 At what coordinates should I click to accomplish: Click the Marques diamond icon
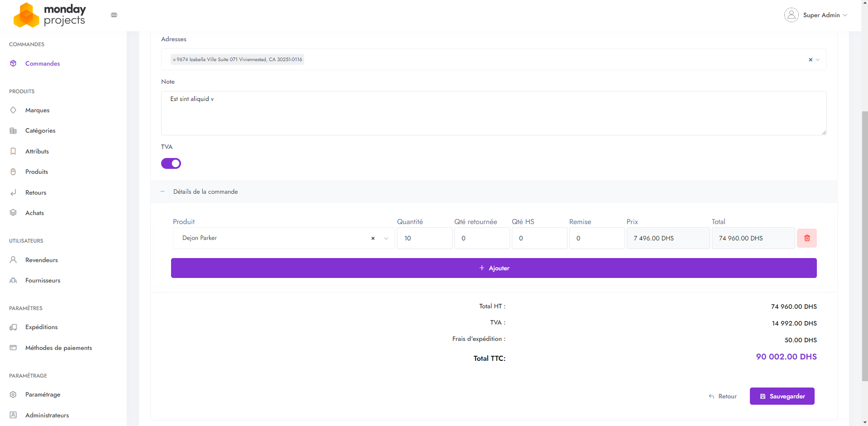[x=13, y=110]
